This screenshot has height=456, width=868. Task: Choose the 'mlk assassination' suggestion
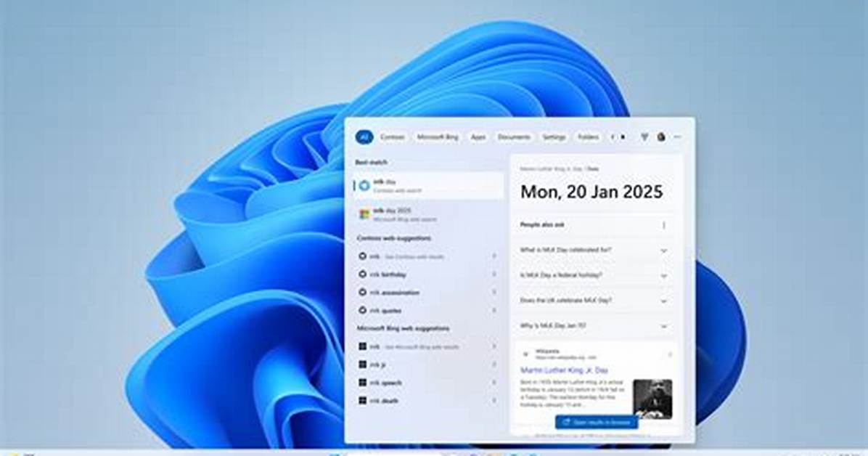[427, 293]
